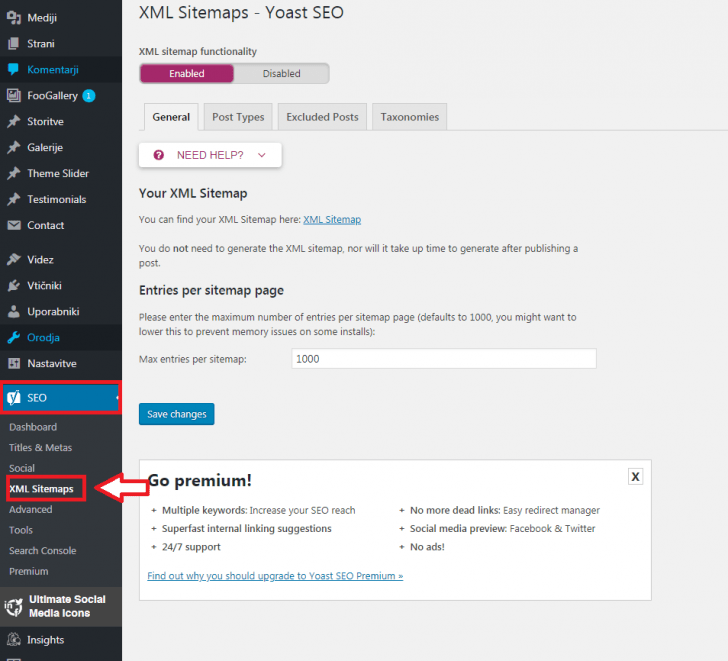
Task: Click the Yoast SEO logo icon
Action: [x=14, y=398]
